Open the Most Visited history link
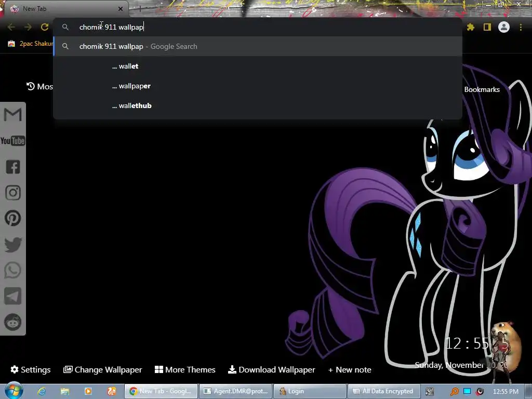The width and height of the screenshot is (532, 399). [x=39, y=87]
